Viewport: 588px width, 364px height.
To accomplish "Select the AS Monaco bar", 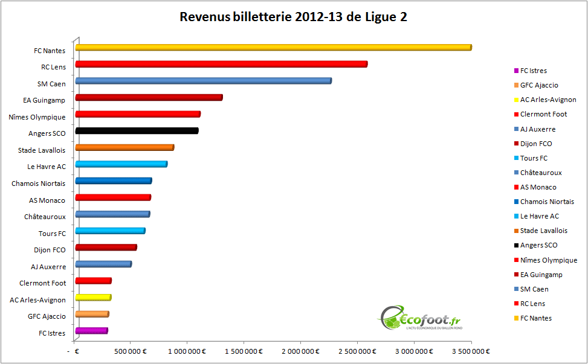I will [x=113, y=197].
